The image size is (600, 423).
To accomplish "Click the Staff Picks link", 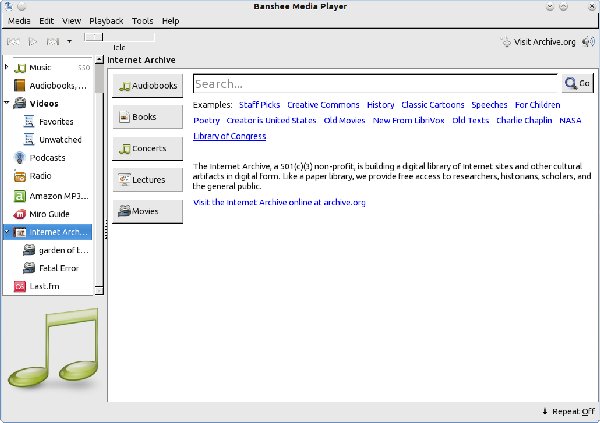I will (259, 105).
